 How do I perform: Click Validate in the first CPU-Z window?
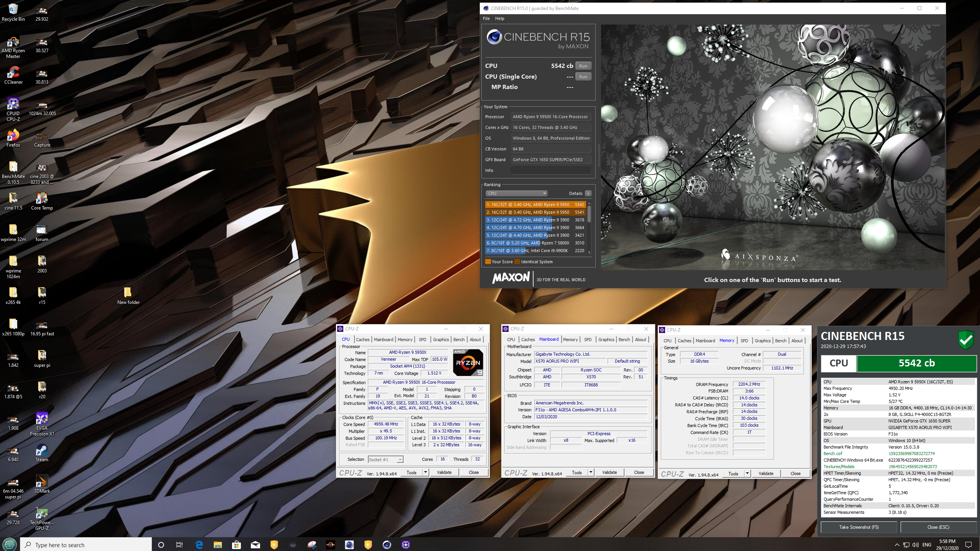(x=444, y=472)
